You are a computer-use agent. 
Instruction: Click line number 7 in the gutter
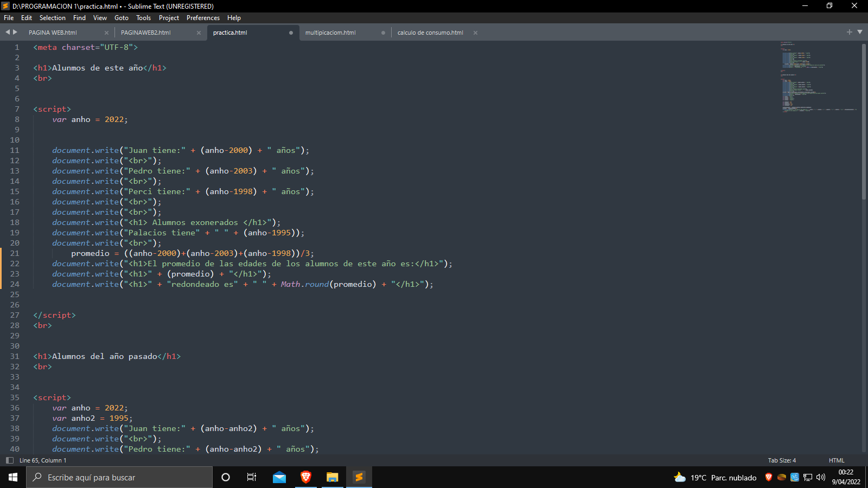pos(17,109)
